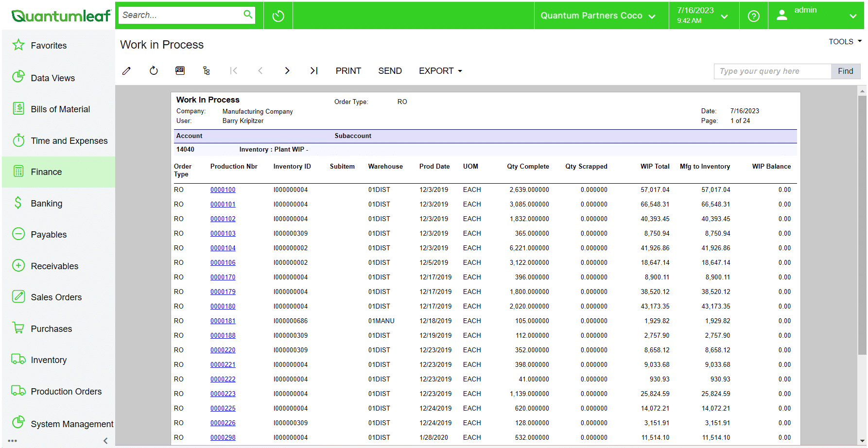Open the help question mark icon
This screenshot has height=448, width=868.
pos(754,16)
